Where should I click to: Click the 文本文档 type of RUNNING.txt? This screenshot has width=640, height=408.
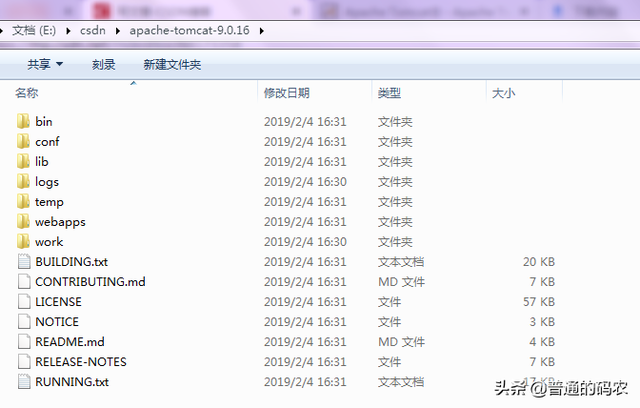coord(401,381)
